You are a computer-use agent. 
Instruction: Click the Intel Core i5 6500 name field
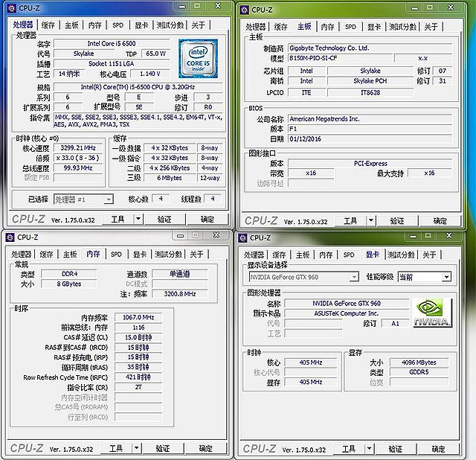click(x=112, y=43)
